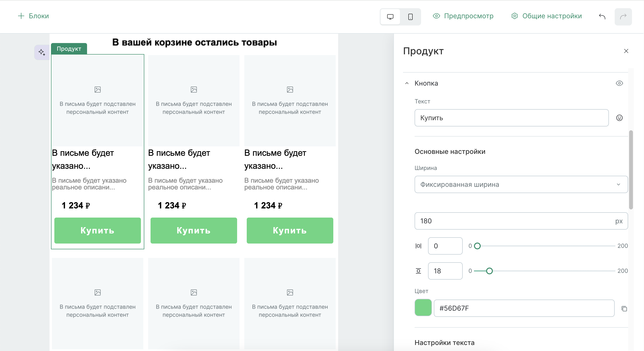Click the horizontal padding icon
This screenshot has height=351, width=644.
pyautogui.click(x=418, y=246)
